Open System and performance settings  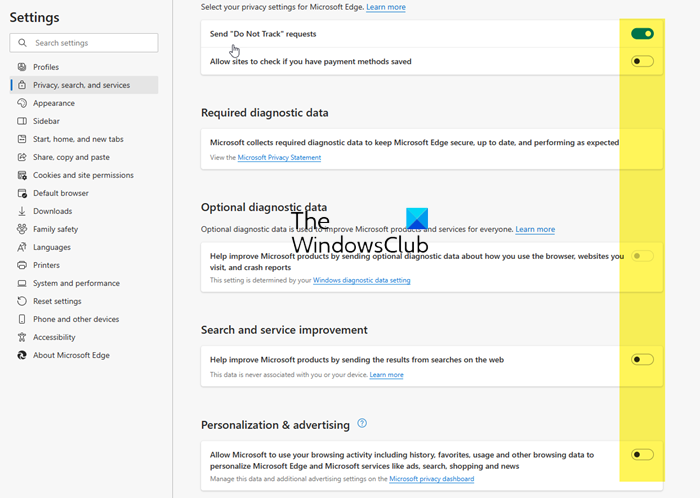tap(84, 283)
